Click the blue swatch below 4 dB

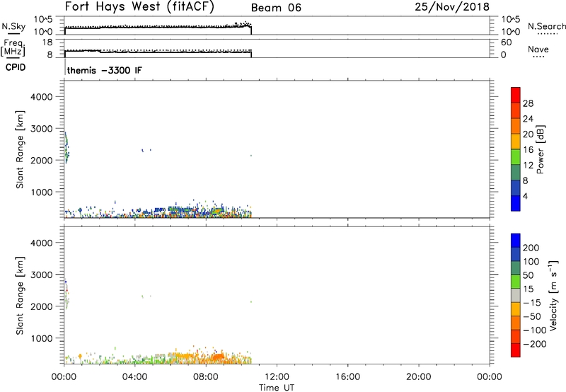coord(516,203)
